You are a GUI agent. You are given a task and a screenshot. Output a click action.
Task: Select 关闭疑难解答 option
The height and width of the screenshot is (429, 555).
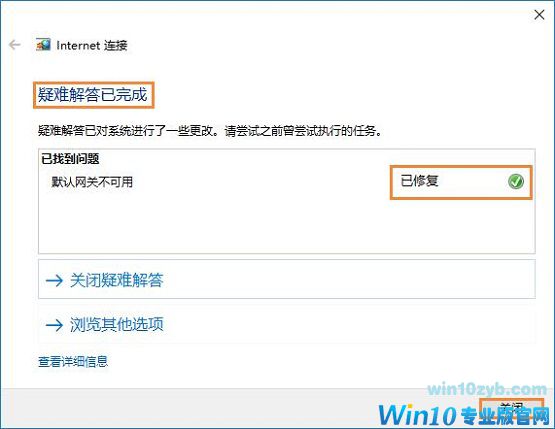point(287,279)
